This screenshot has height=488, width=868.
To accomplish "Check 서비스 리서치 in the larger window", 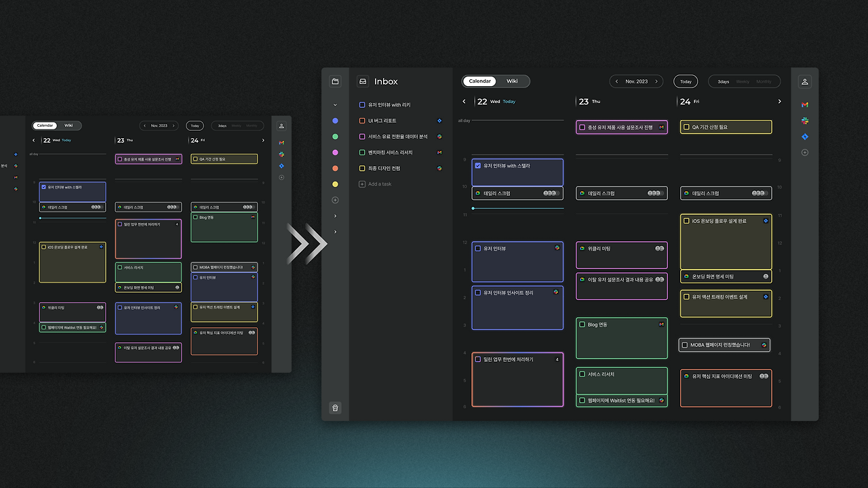I will (x=582, y=374).
